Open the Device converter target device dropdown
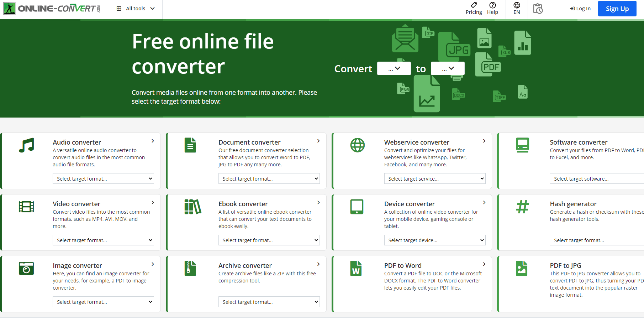Image resolution: width=644 pixels, height=322 pixels. [x=434, y=240]
